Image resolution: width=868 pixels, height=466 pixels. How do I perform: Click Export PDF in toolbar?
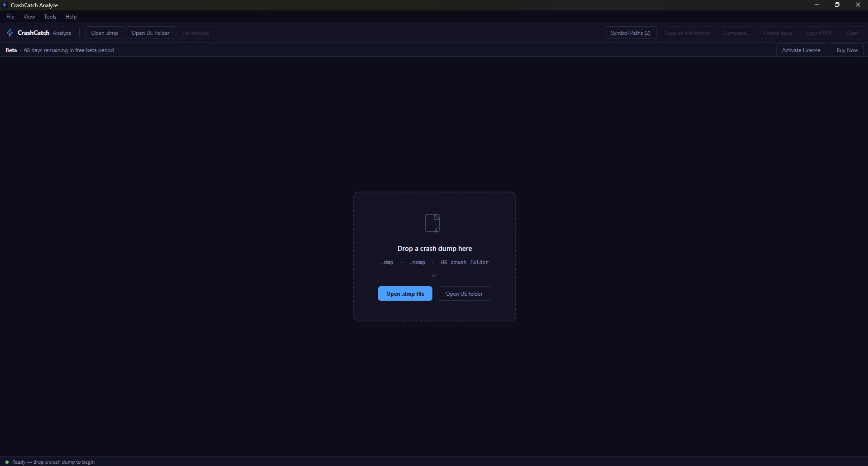click(819, 33)
